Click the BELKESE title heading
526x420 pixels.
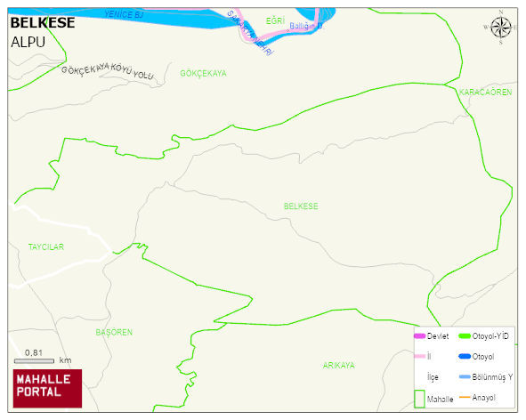click(x=43, y=23)
